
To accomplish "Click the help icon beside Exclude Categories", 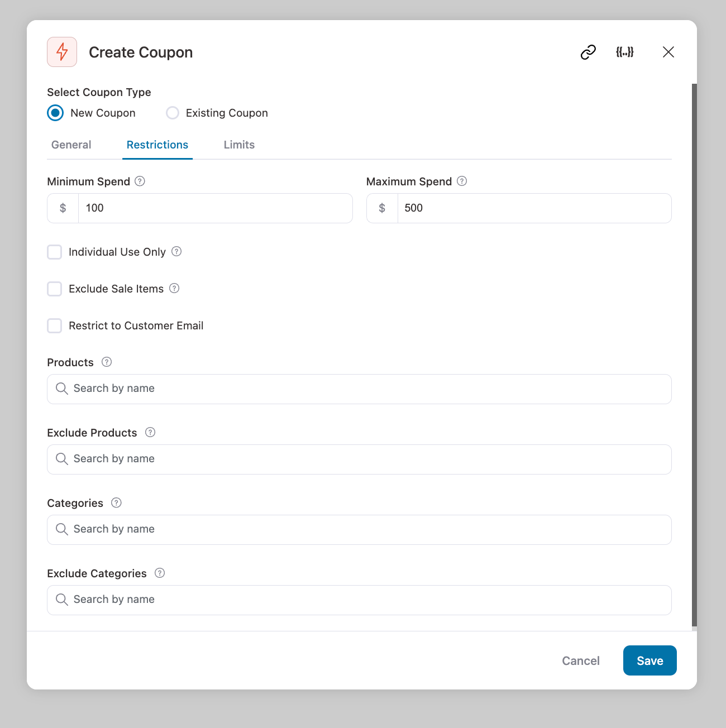I will pos(160,573).
